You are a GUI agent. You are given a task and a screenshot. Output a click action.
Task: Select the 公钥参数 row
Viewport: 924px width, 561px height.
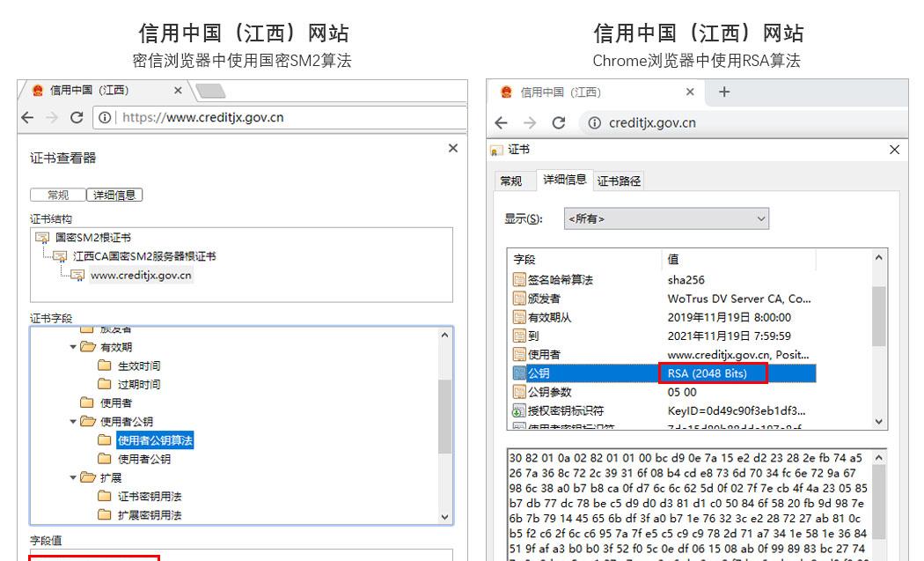664,392
